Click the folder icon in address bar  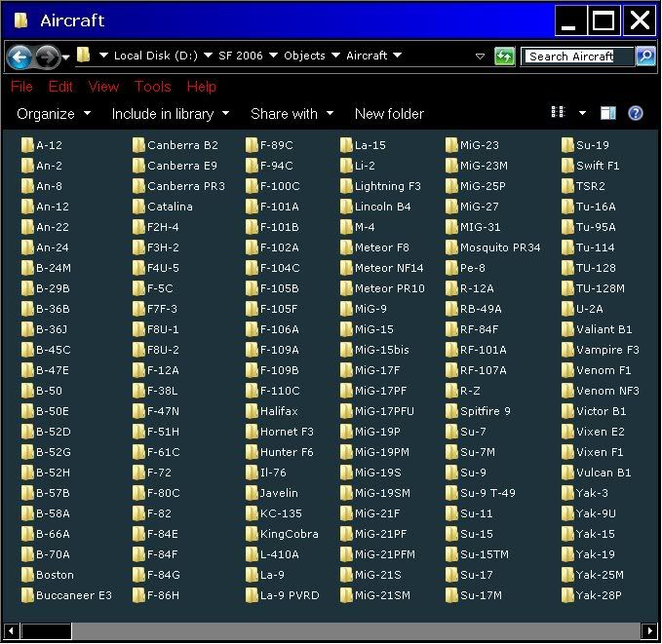coord(84,56)
